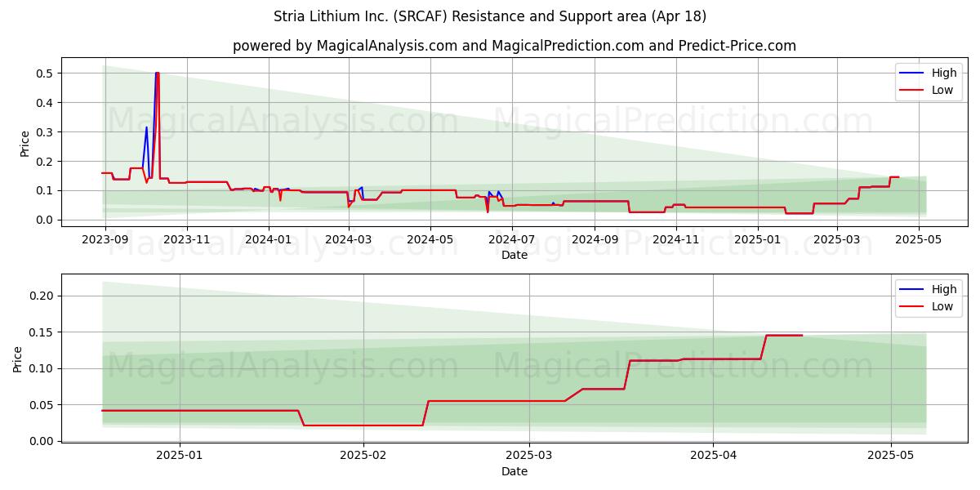The image size is (980, 490).
Task: Click the '0.3' y-axis tick on top chart
Action: (x=46, y=132)
